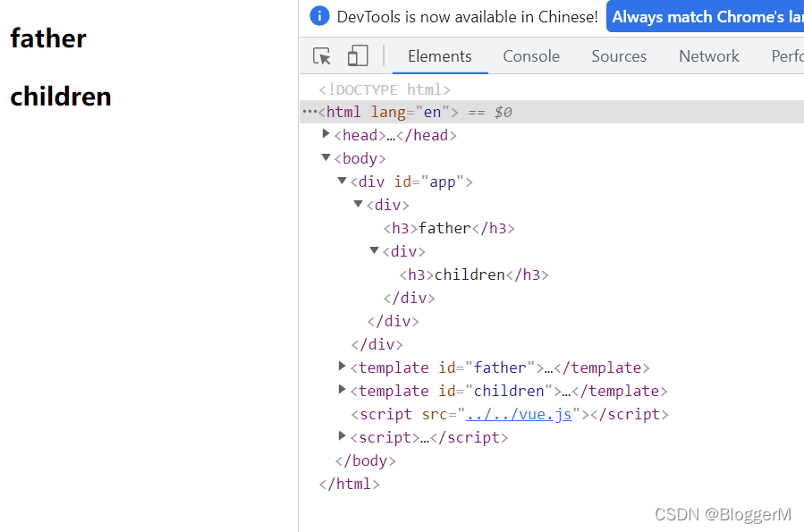
Task: Collapse the div containing children heading
Action: (375, 250)
